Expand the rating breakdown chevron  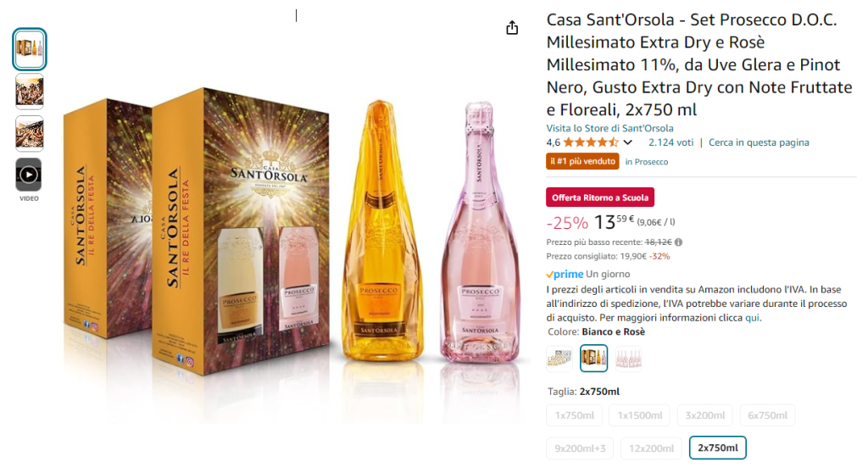point(628,142)
